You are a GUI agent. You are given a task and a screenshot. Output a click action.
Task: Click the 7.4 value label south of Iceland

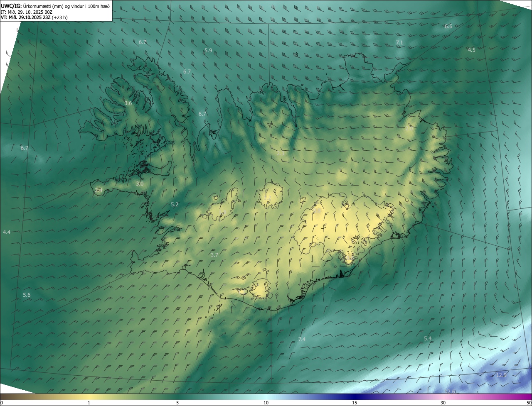tap(302, 340)
